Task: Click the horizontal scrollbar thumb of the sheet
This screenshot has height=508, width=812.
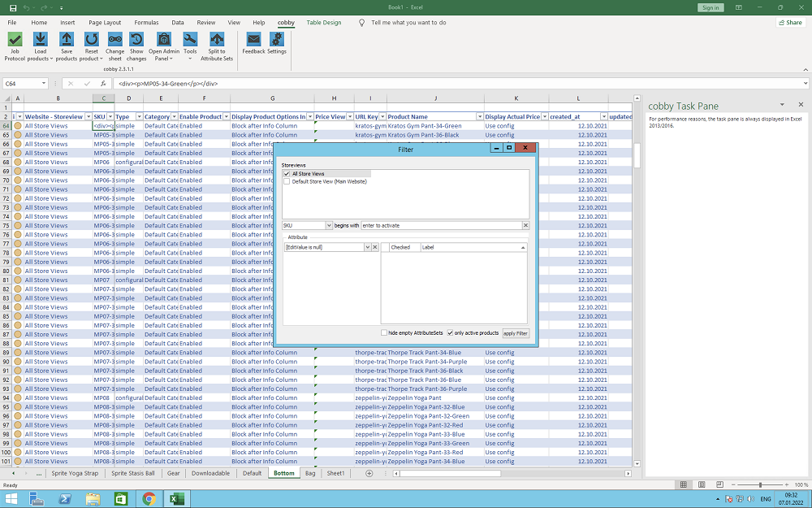Action: (450, 473)
